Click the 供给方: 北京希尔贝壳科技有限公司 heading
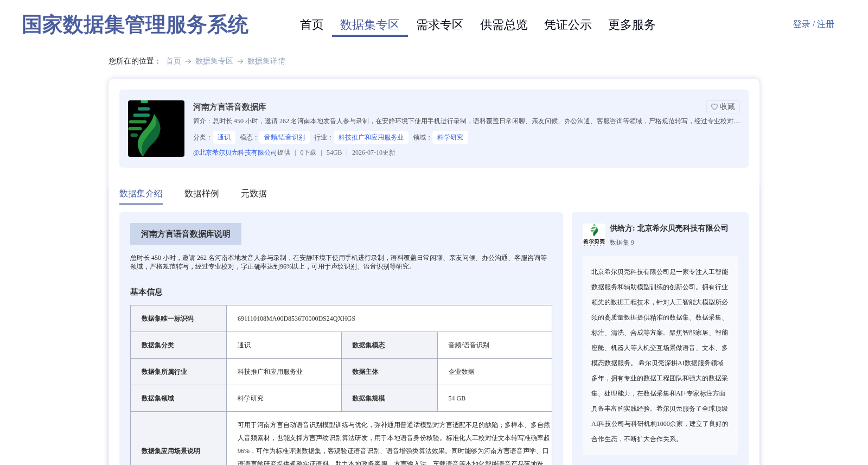This screenshot has width=868, height=465. [669, 228]
